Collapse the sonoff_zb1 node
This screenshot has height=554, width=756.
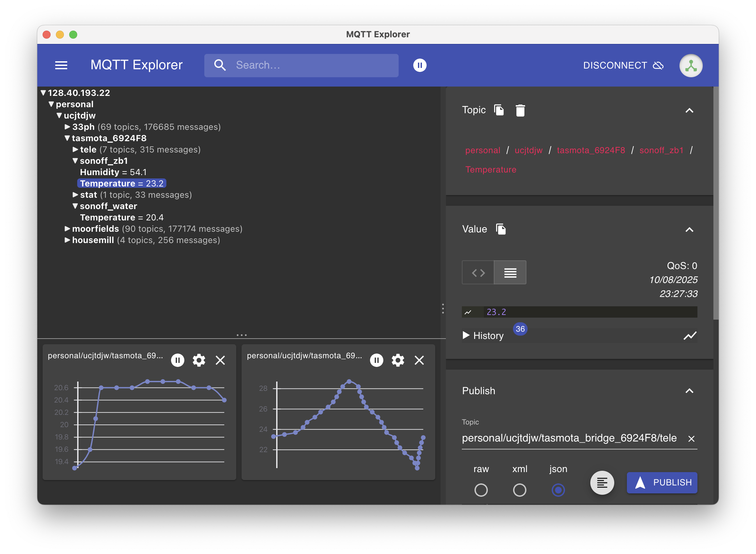(76, 161)
